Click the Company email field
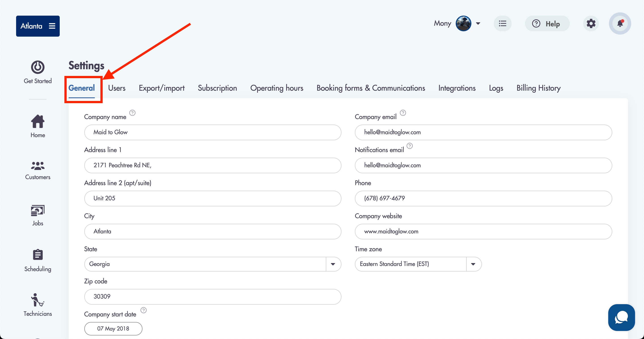The width and height of the screenshot is (644, 339). coord(483,132)
